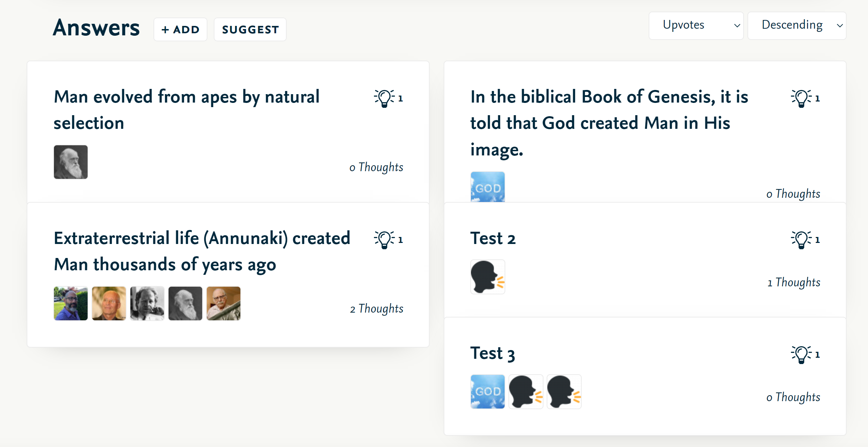
Task: Open the Upvotes sort dropdown
Action: coord(696,26)
